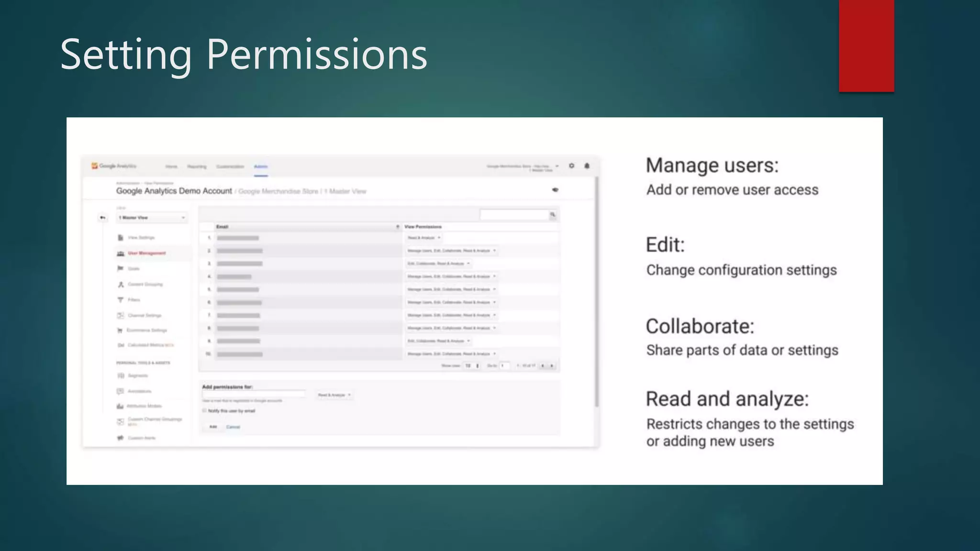The width and height of the screenshot is (980, 551).
Task: Open Ecommerce Settings in the sidebar
Action: 142,330
